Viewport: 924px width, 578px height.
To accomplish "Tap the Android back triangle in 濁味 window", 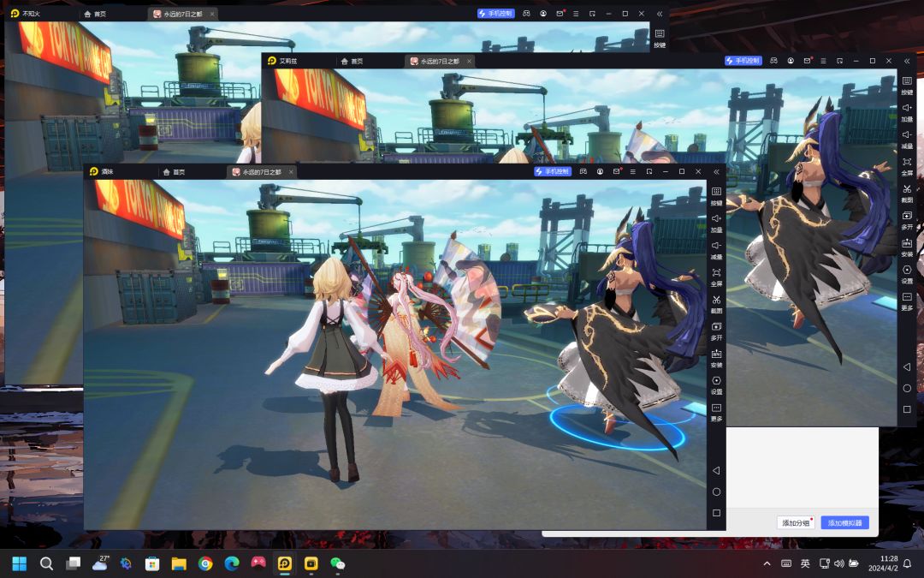I will click(716, 471).
